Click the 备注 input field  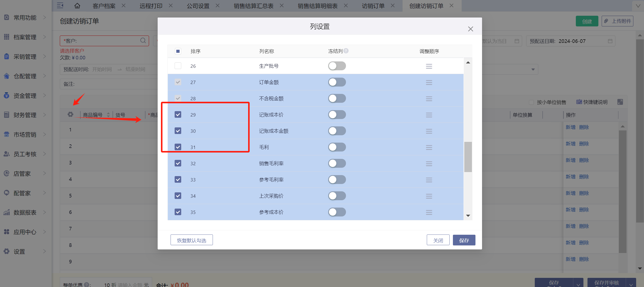(109, 84)
